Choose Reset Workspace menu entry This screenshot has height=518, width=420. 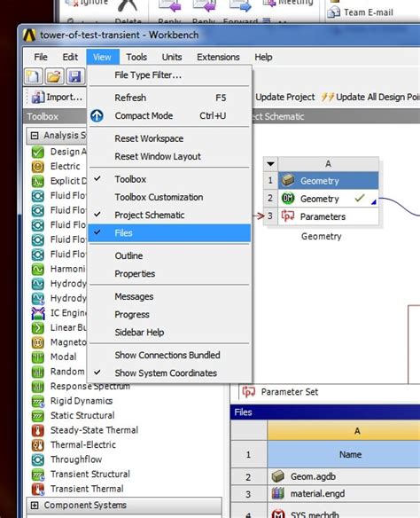pos(169,138)
